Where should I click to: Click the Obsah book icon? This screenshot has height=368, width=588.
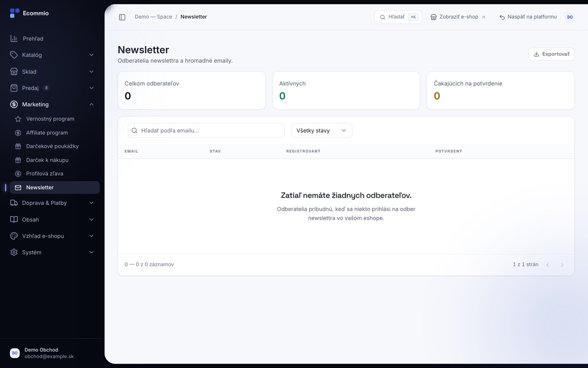(14, 220)
